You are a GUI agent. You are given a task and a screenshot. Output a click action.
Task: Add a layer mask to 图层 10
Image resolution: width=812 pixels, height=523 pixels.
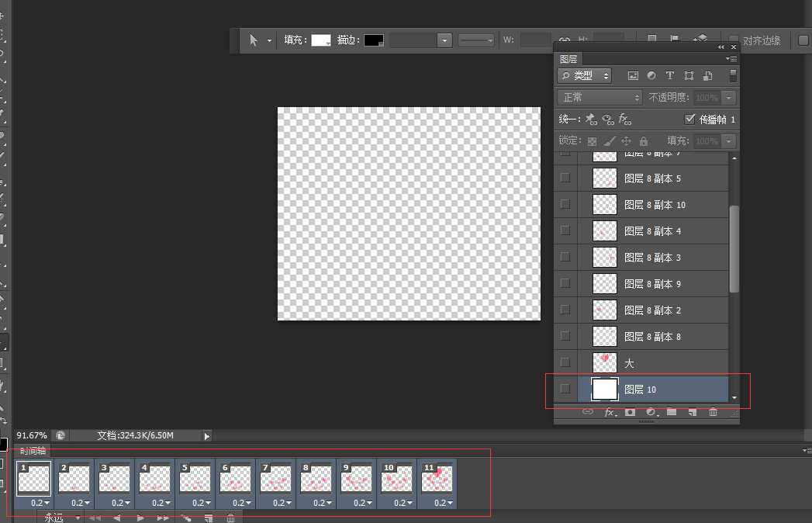pos(630,412)
